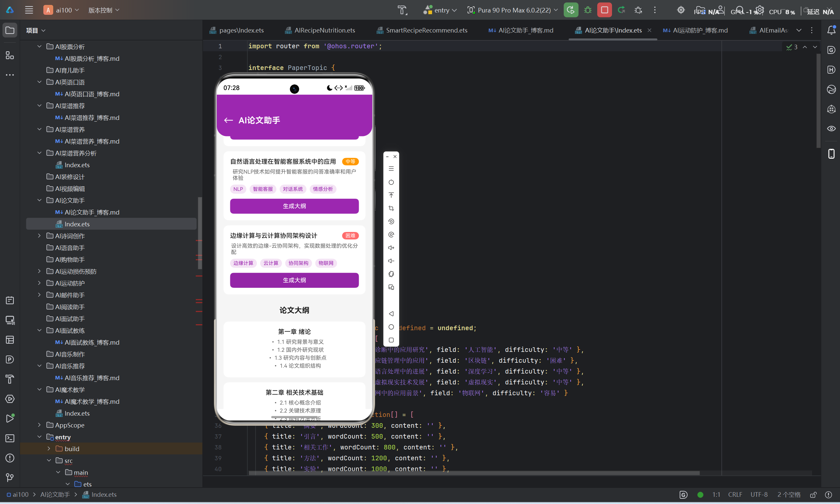
Task: Click emulator volume down icon
Action: coord(391,261)
